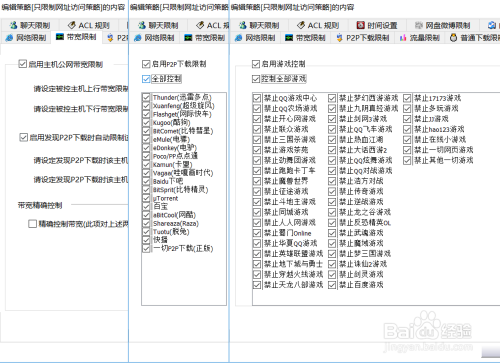The height and width of the screenshot is (364, 500).
Task: Toggle Shareaza(Raza) checkbox
Action: pos(146,223)
